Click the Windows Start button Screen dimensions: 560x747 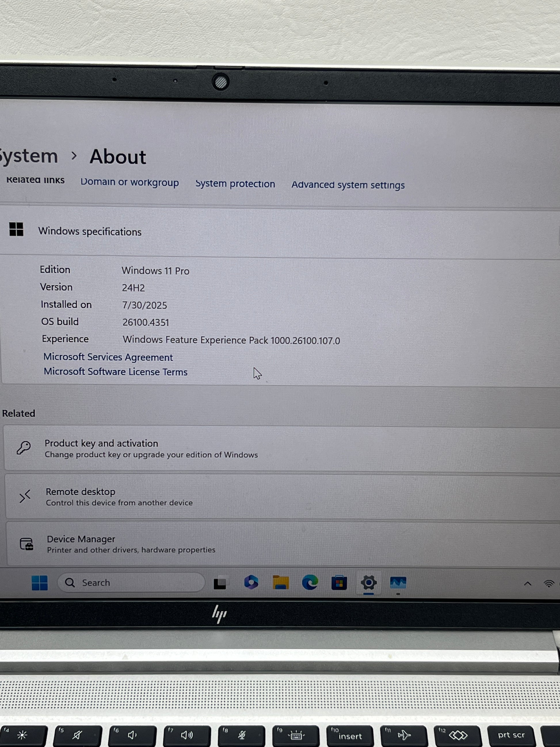coord(39,583)
